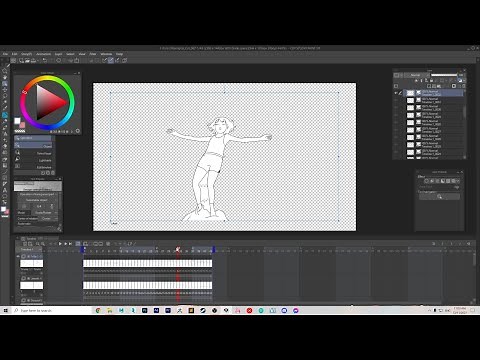Toggle the snap to grid icon in the command bar

(x=117, y=61)
